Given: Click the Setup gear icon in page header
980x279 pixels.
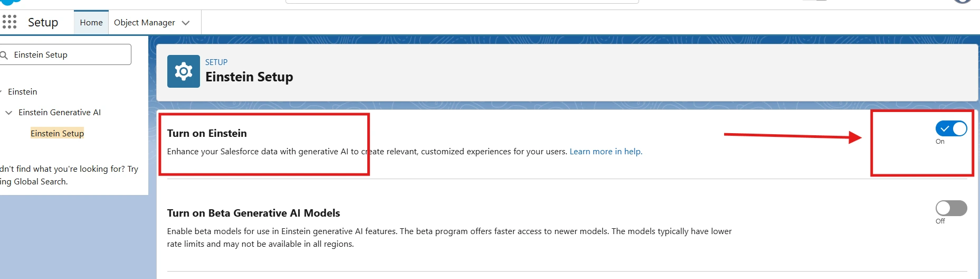Looking at the screenshot, I should [x=183, y=71].
